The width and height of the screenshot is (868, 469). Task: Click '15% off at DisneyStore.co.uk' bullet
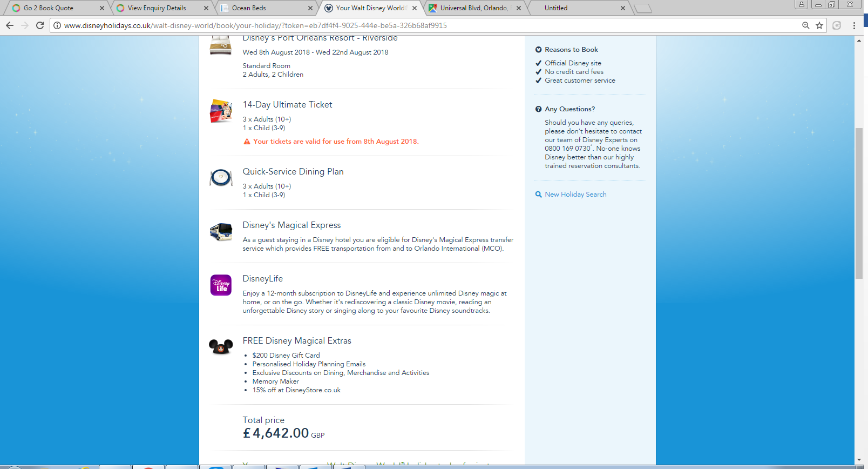click(x=296, y=390)
